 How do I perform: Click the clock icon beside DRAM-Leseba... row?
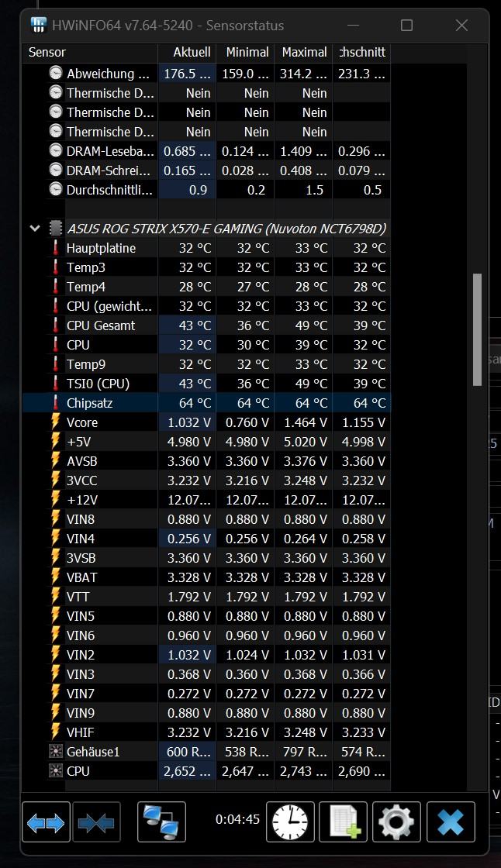[x=55, y=150]
